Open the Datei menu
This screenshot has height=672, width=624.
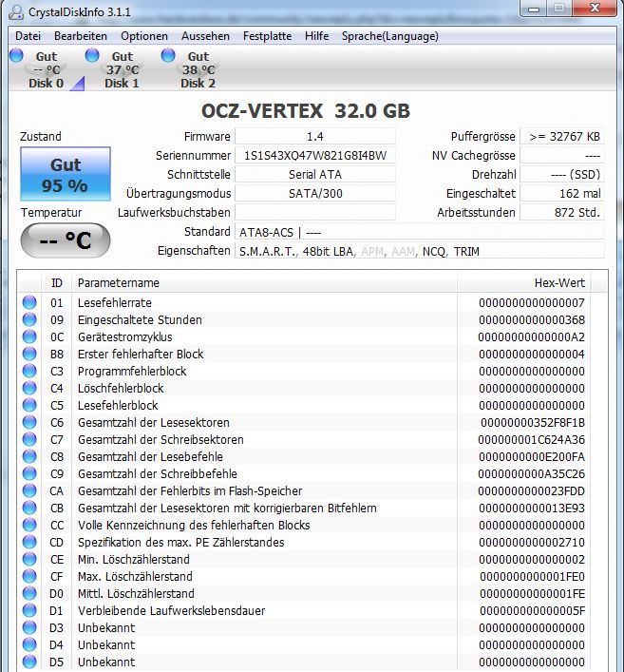point(28,36)
